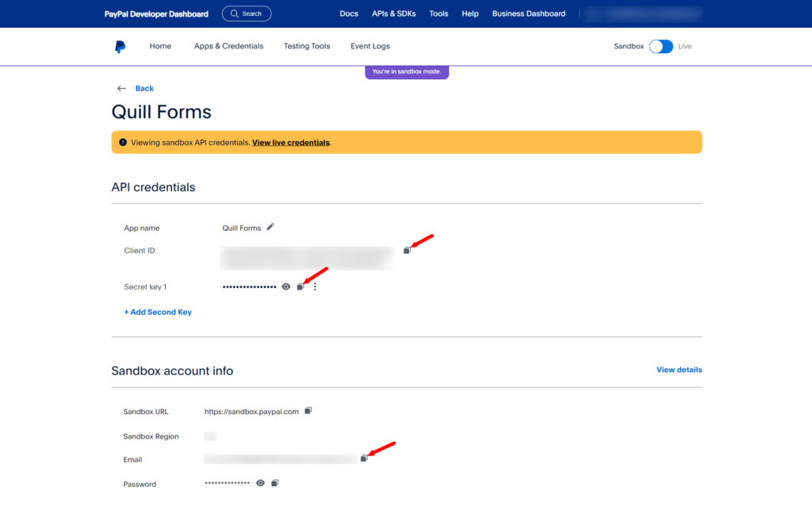
Task: Click View details link
Action: 680,370
